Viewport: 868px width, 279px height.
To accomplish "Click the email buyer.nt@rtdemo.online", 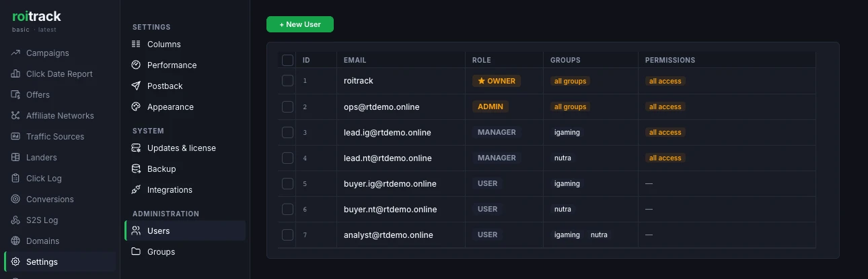I will pos(390,210).
